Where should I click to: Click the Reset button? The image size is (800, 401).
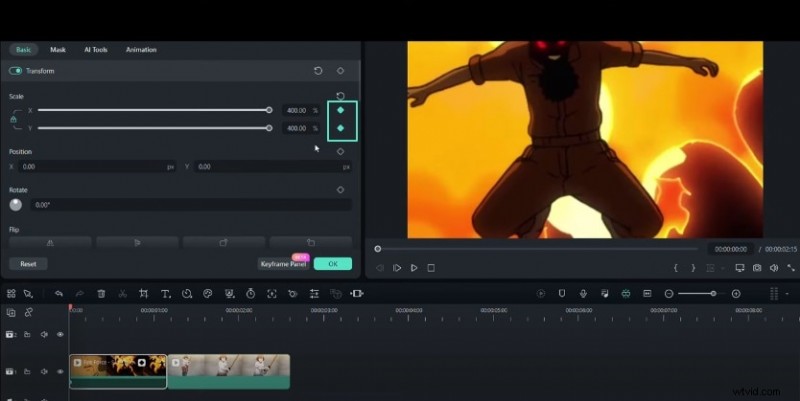point(28,264)
